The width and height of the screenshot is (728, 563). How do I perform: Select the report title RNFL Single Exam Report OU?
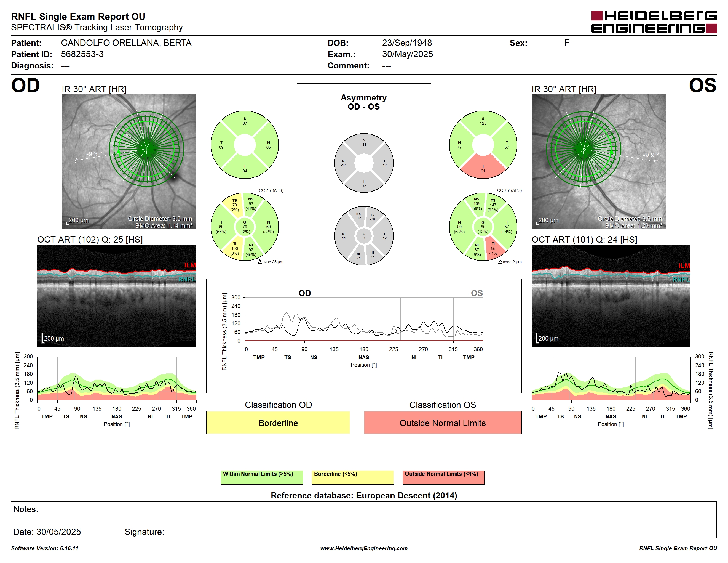tap(78, 16)
